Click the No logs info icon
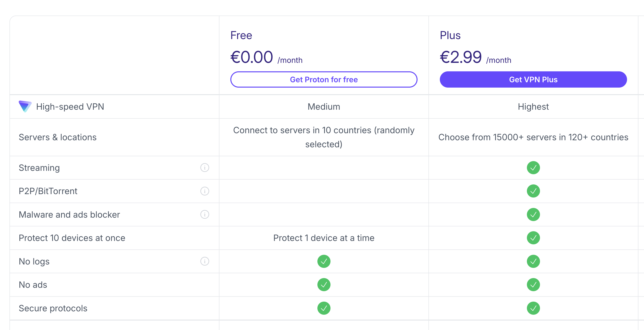The height and width of the screenshot is (330, 644). [204, 261]
